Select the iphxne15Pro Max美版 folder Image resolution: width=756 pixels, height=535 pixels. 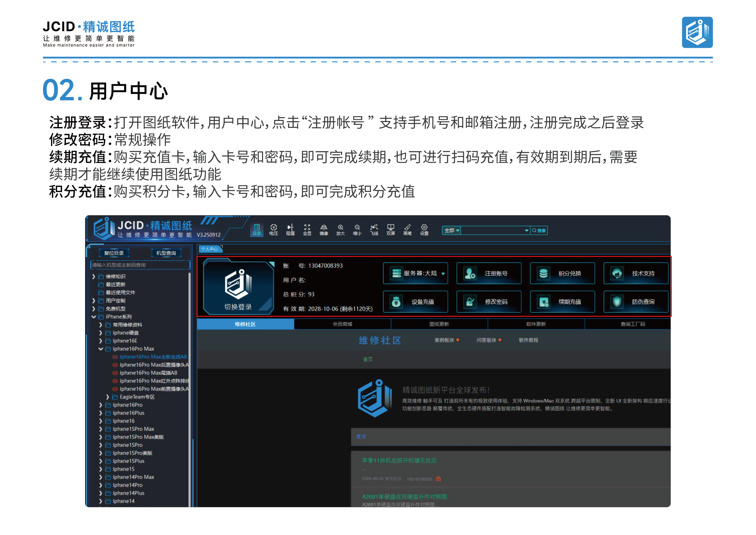pyautogui.click(x=134, y=437)
